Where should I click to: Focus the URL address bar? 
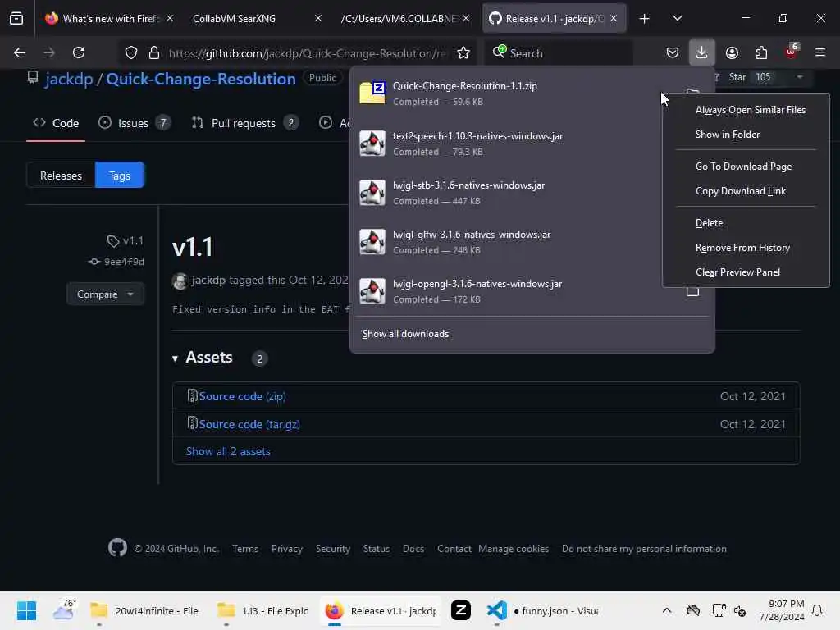[308, 53]
